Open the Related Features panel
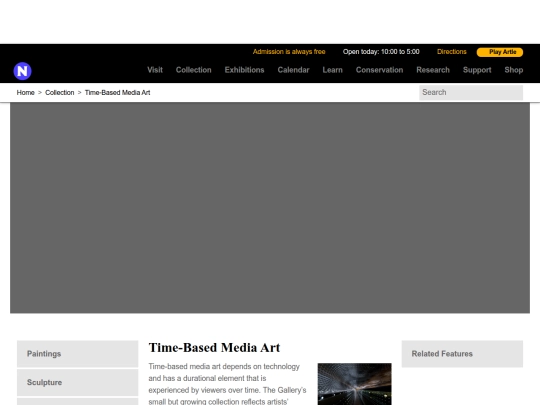The height and width of the screenshot is (405, 540). (x=462, y=354)
